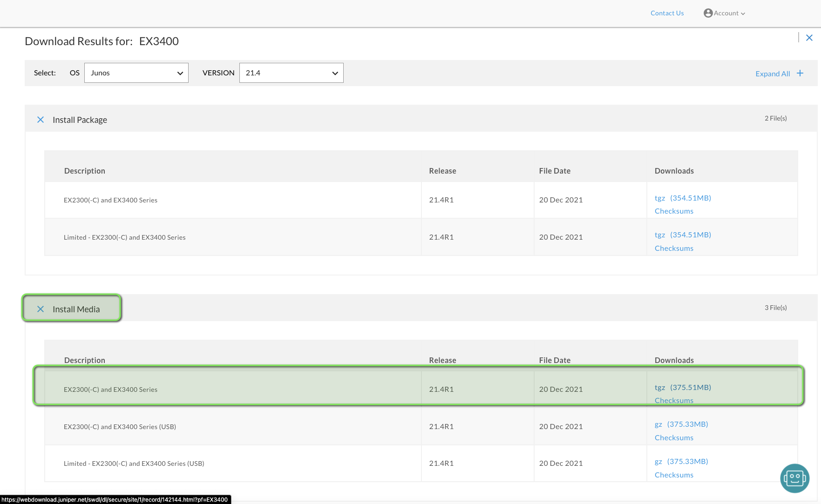Viewport: 821px width, 504px height.
Task: Close the download results panel
Action: coord(809,38)
